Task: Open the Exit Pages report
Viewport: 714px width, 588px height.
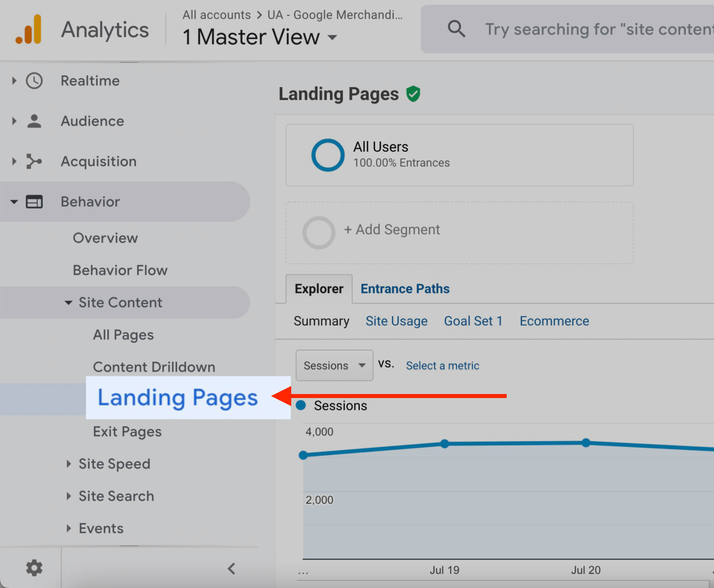Action: coord(127,431)
